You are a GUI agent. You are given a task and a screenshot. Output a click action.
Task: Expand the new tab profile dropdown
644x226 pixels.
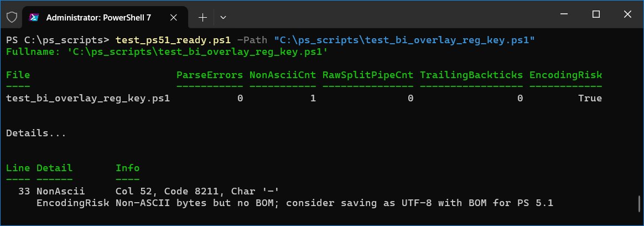click(x=223, y=17)
